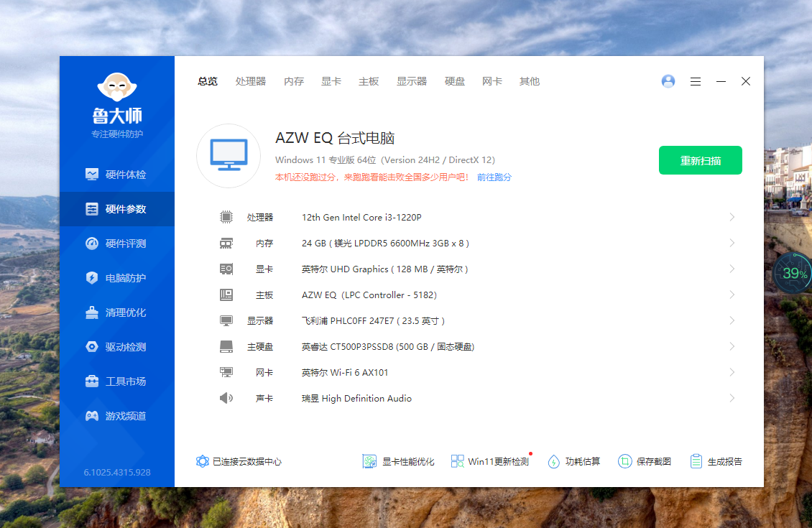Image resolution: width=812 pixels, height=528 pixels.
Task: Click the AZW EQ LPC Controller text
Action: [369, 295]
